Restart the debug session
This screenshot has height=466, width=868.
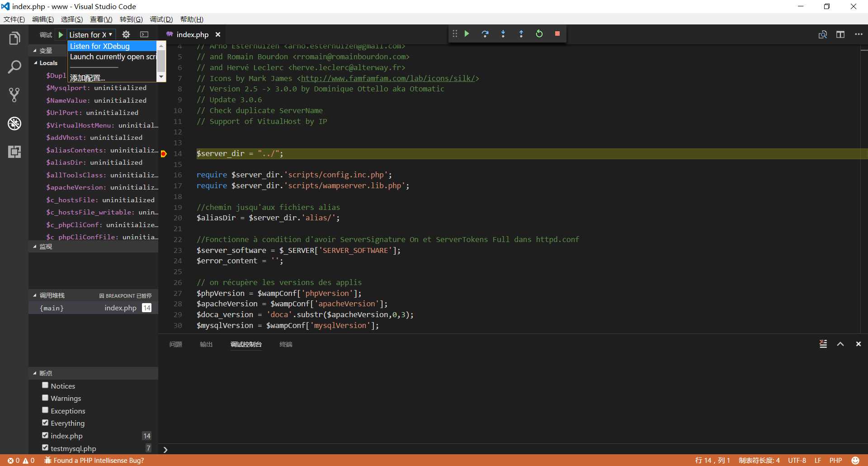click(x=539, y=34)
